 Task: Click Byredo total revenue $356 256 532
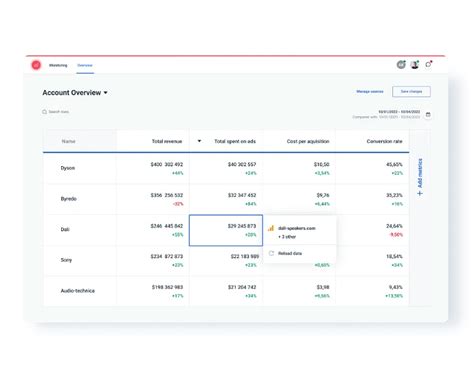[167, 195]
